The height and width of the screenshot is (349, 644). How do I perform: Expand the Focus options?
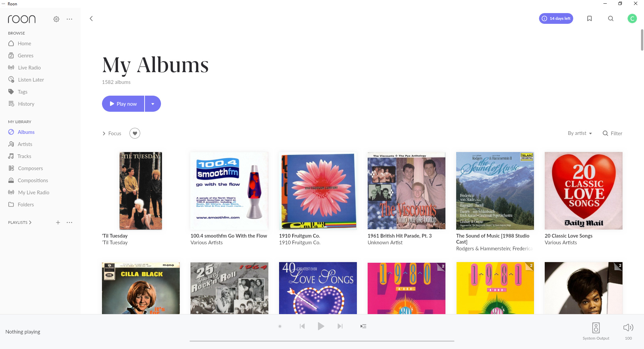(x=112, y=133)
